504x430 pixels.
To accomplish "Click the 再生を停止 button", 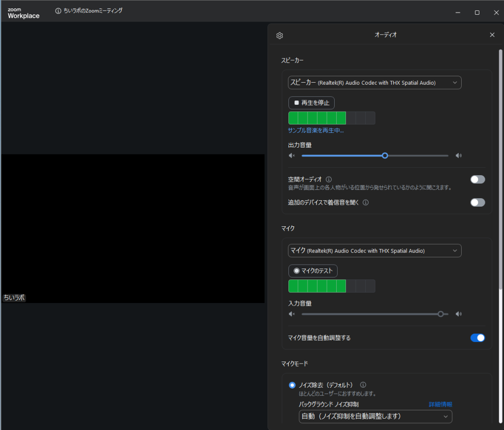I will [312, 103].
